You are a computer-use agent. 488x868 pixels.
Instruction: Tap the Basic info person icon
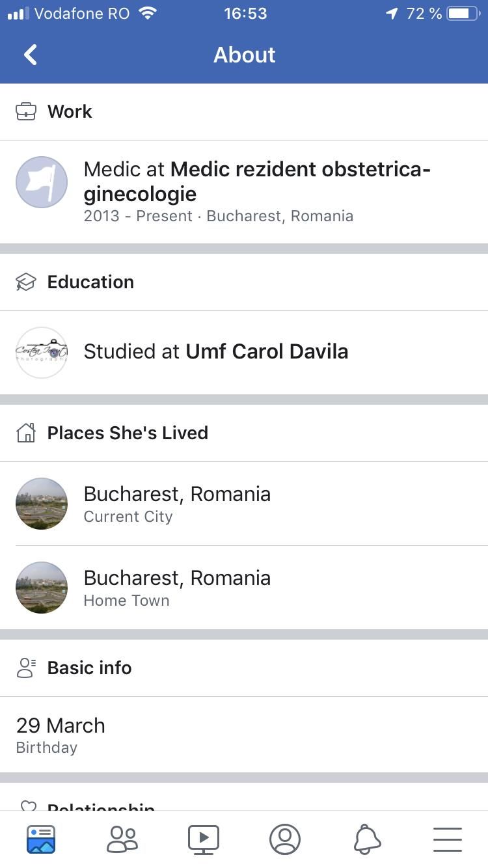pos(26,668)
